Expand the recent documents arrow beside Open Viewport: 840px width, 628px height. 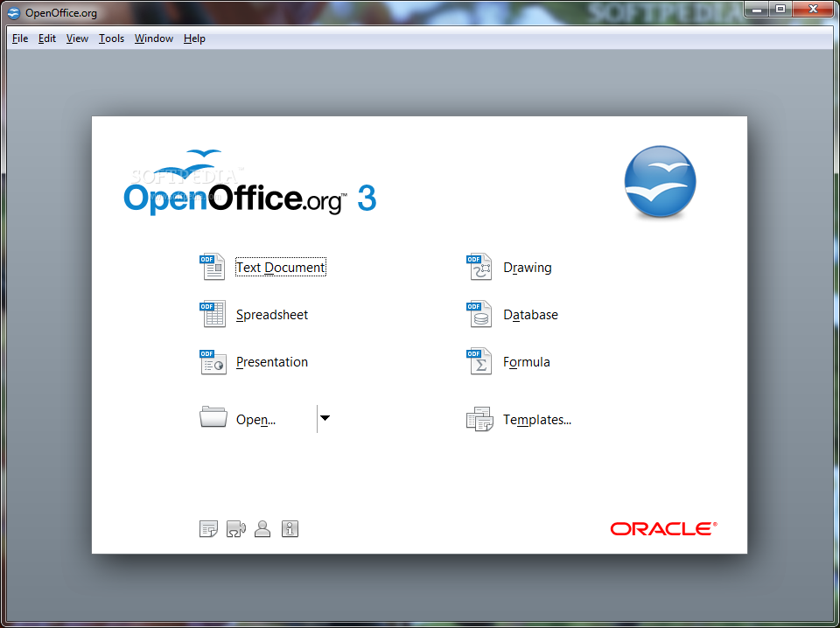coord(325,418)
